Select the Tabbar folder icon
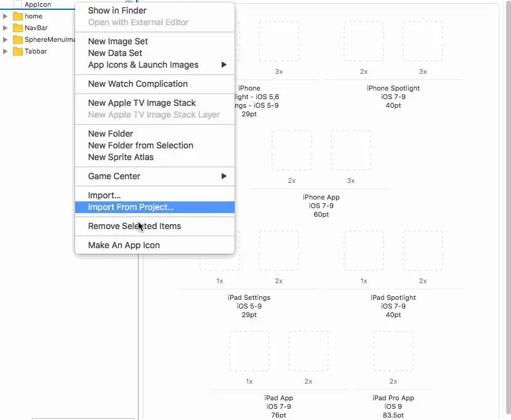 point(18,51)
